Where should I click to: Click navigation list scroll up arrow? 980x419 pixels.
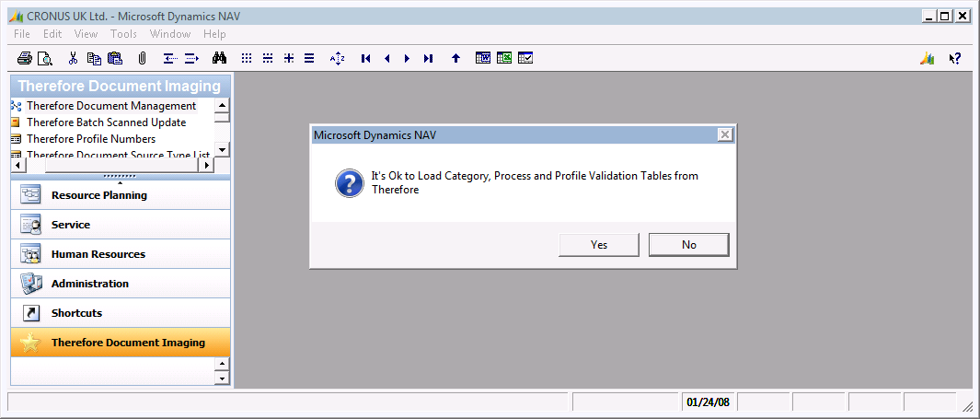click(x=222, y=104)
